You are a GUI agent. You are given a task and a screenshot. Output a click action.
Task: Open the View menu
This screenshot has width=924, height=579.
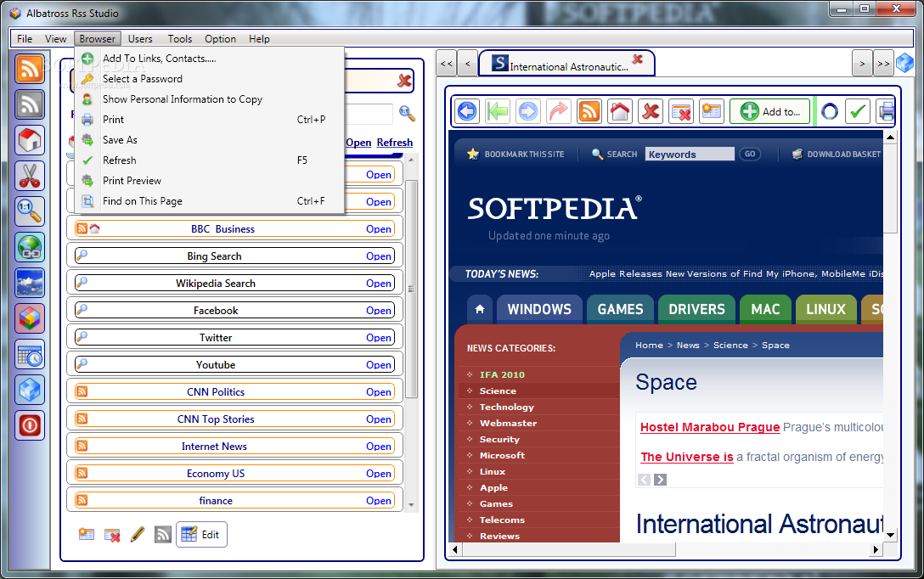[x=55, y=39]
